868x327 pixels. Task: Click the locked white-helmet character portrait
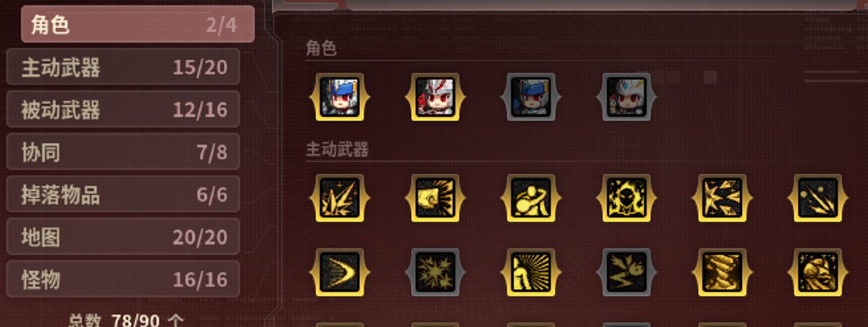click(x=626, y=97)
